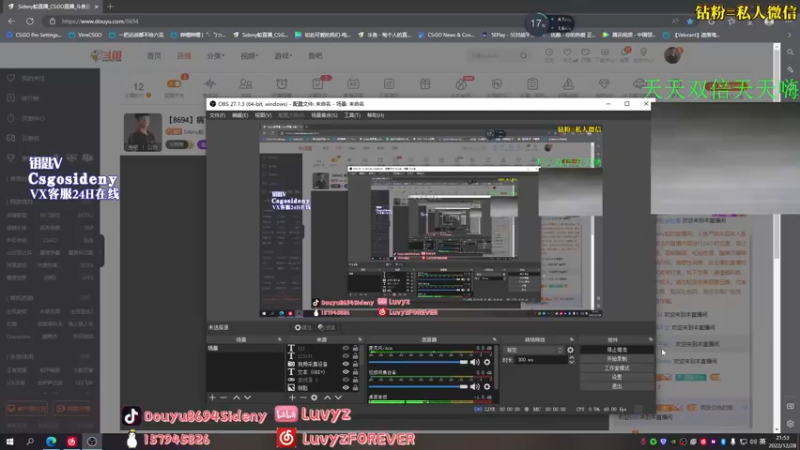Expand the bookmarks bar overflow chevron
Image resolution: width=800 pixels, height=450 pixels.
click(789, 35)
